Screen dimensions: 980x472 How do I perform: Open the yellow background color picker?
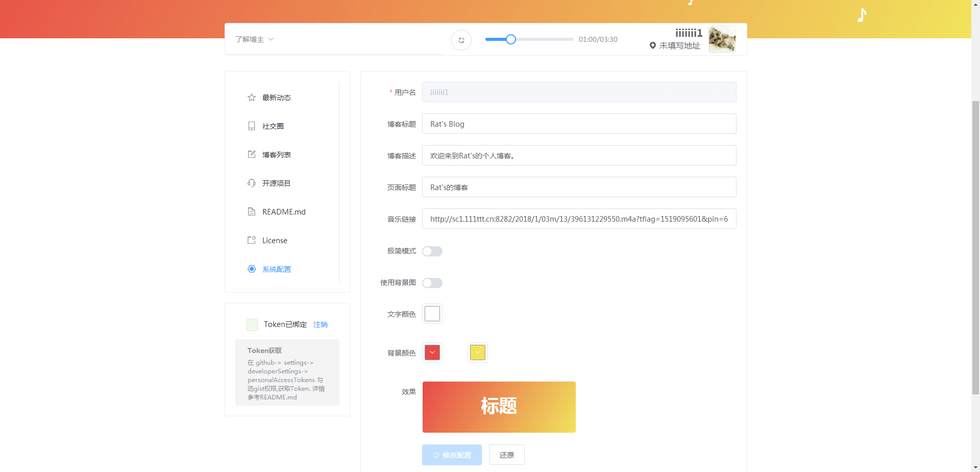click(x=478, y=352)
